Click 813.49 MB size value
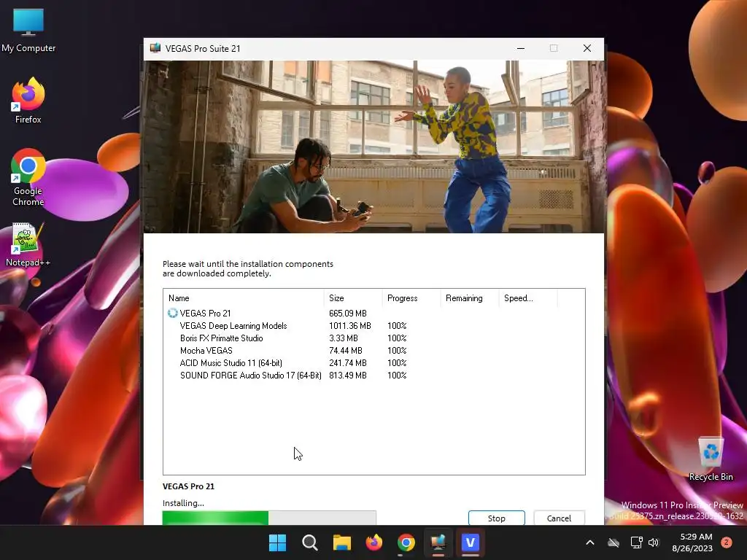Viewport: 747px width, 560px height. [x=348, y=376]
